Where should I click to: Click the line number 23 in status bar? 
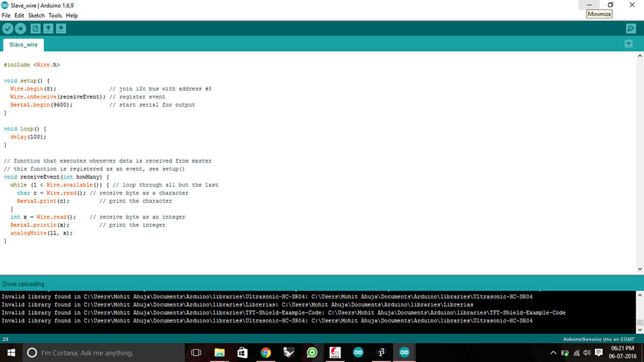click(x=5, y=340)
